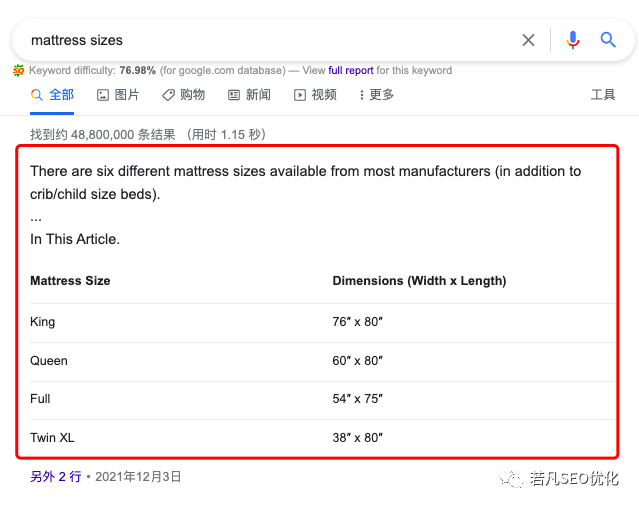Open the 新闻 news tab icon
This screenshot has width=639, height=506.
pyautogui.click(x=234, y=95)
